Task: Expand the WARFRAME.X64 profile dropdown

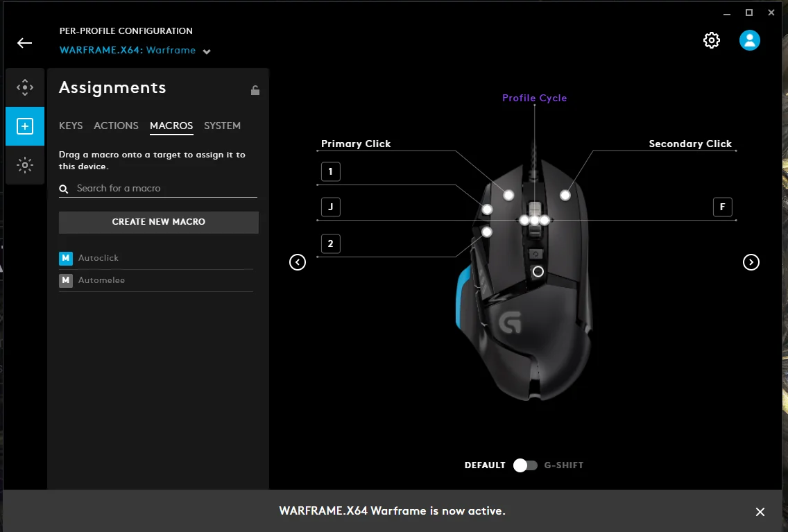Action: (x=207, y=51)
